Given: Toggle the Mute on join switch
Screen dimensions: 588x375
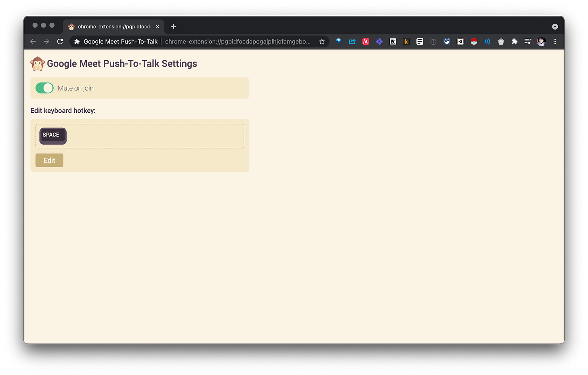Looking at the screenshot, I should click(44, 88).
